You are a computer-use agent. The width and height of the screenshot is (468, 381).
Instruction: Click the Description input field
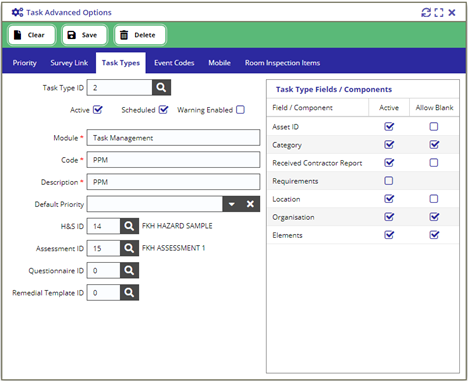(173, 182)
